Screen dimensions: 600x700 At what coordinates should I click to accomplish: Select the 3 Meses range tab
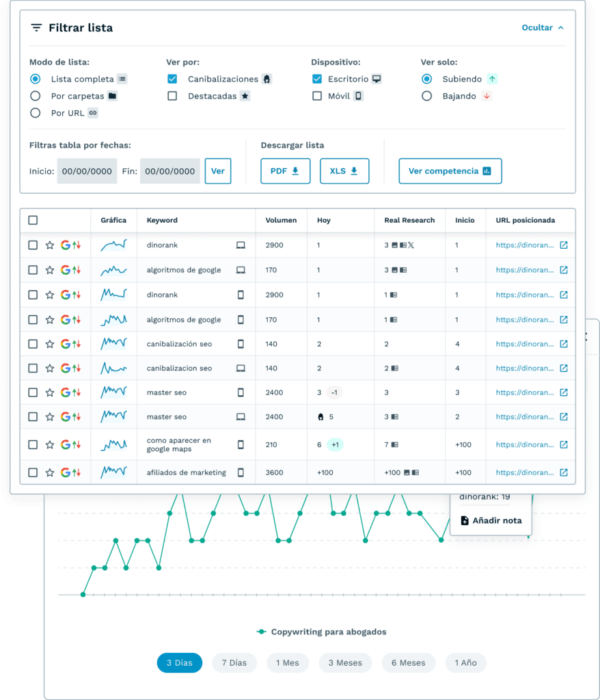pos(345,663)
